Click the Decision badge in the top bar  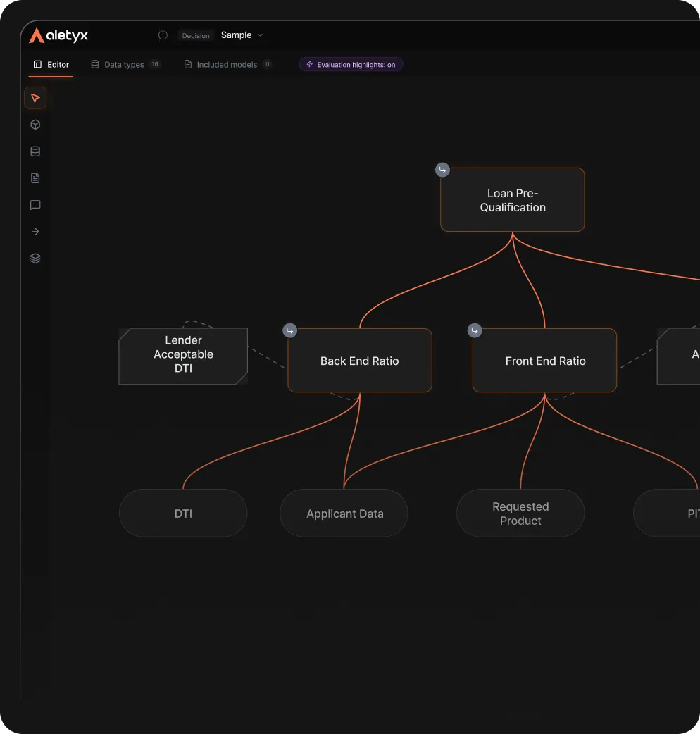[196, 35]
